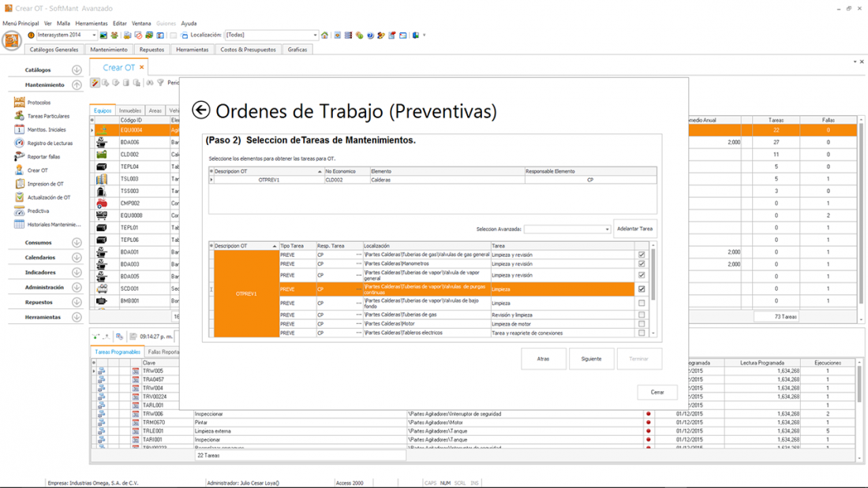Open the Herramientas menu in the menu bar
The height and width of the screenshot is (488, 868).
[92, 24]
